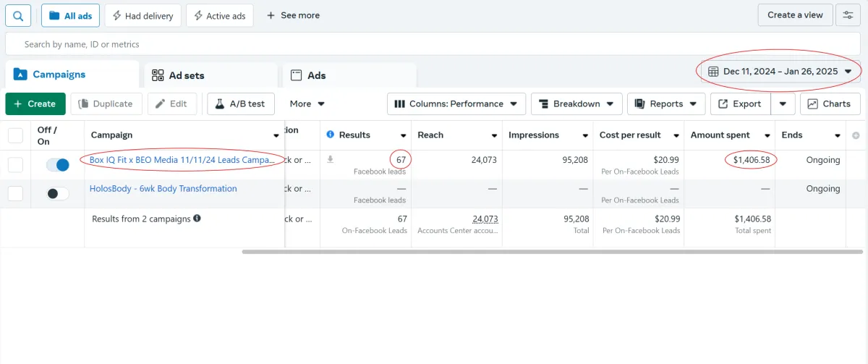Open the HolosBody - 6wk Body Transformation campaign
Viewport: 868px width, 364px height.
(x=163, y=189)
